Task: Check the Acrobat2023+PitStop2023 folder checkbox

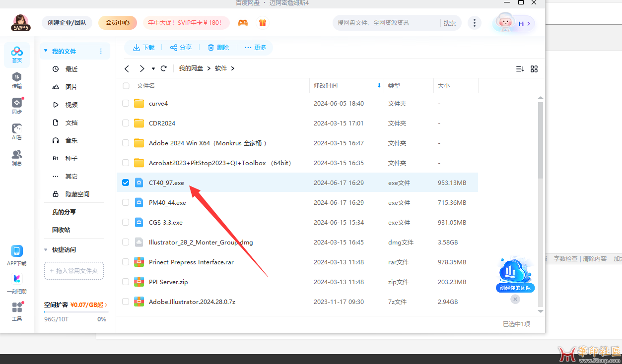Action: click(x=126, y=163)
